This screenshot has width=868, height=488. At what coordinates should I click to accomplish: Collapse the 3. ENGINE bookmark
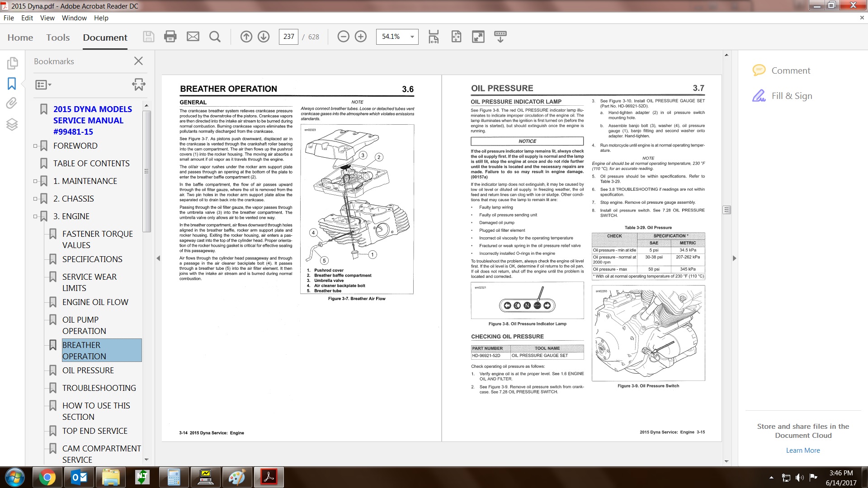pos(35,216)
